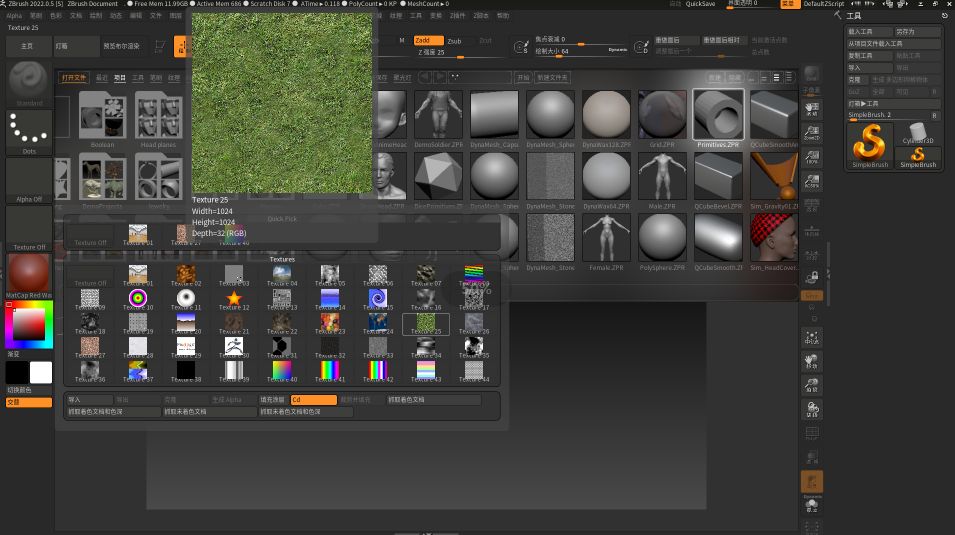
Task: Switch to the 打开文件 tab
Action: 74,77
